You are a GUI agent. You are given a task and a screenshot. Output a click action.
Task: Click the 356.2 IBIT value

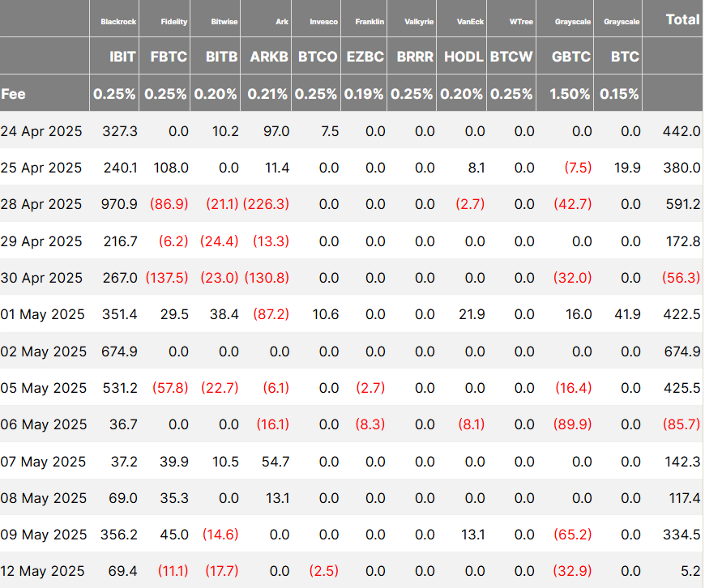(x=119, y=535)
